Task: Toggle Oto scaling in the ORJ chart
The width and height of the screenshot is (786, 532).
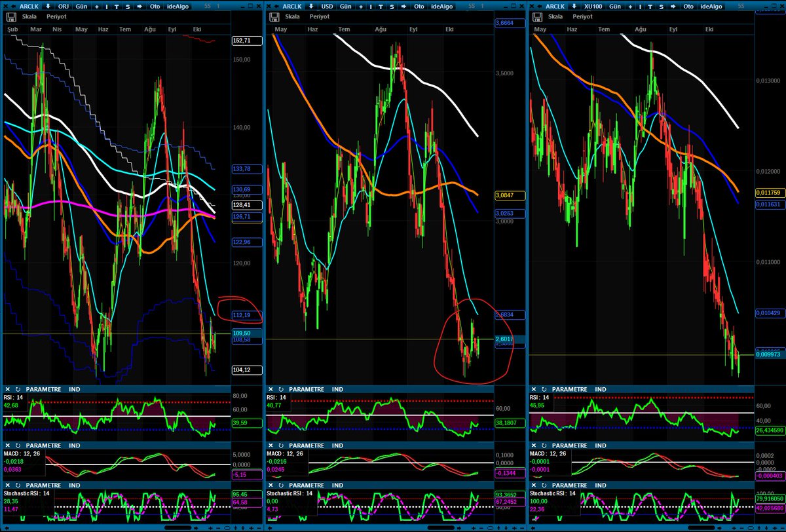Action: click(155, 7)
